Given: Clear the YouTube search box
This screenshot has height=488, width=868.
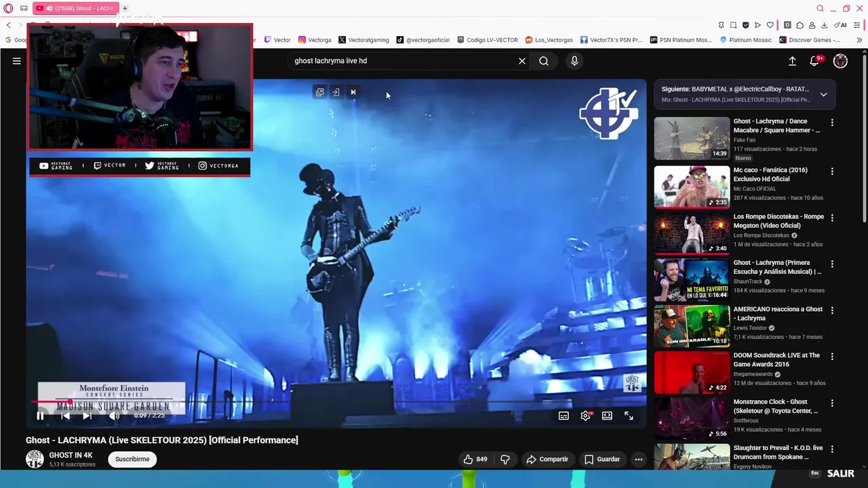Looking at the screenshot, I should (x=522, y=61).
